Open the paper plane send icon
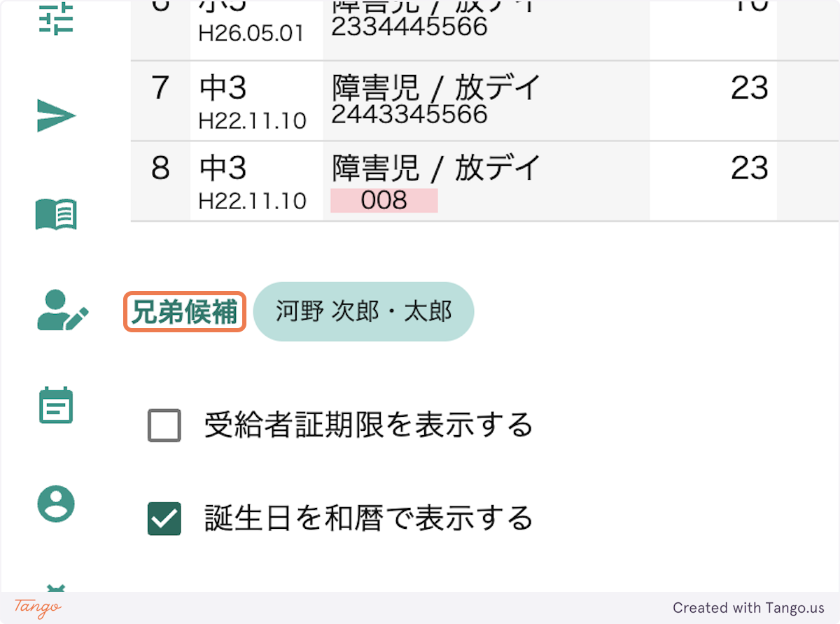The image size is (840, 624). (56, 115)
